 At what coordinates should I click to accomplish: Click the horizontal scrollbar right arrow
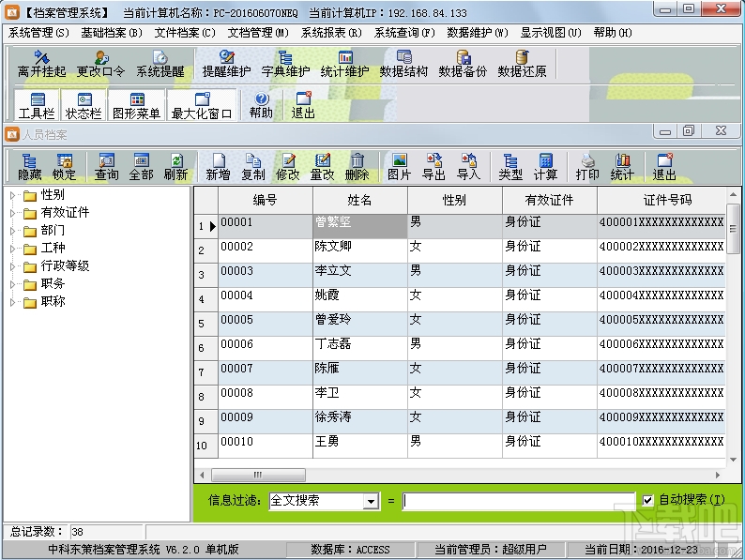[x=718, y=475]
